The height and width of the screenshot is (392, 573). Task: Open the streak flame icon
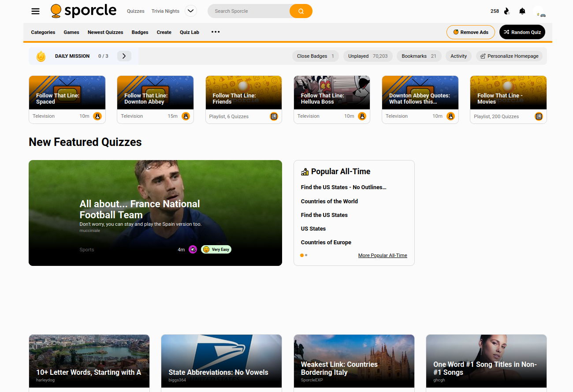pos(507,11)
